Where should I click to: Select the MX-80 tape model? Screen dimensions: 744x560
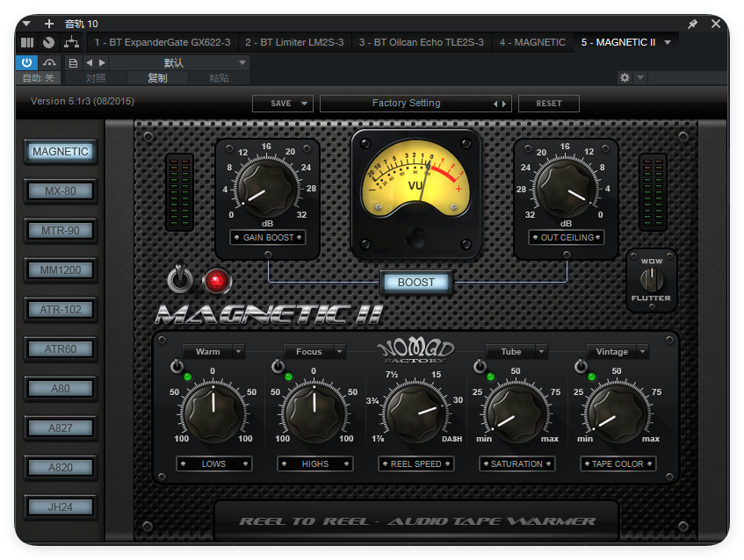61,191
